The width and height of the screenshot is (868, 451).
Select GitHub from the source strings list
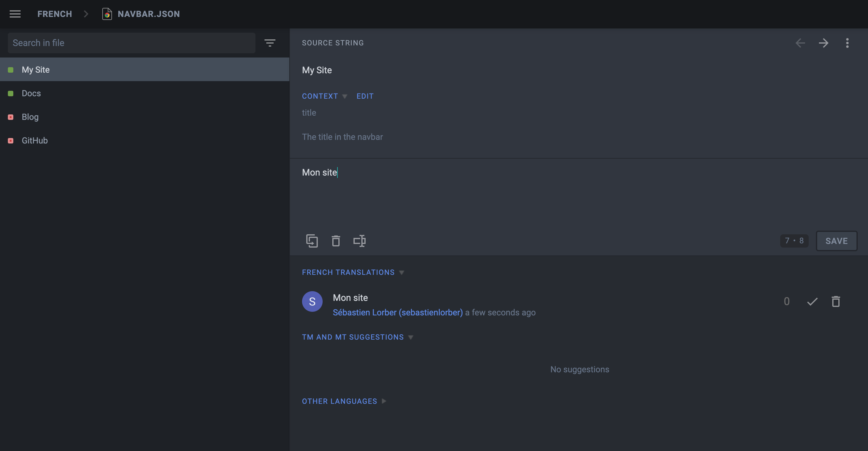tap(35, 140)
